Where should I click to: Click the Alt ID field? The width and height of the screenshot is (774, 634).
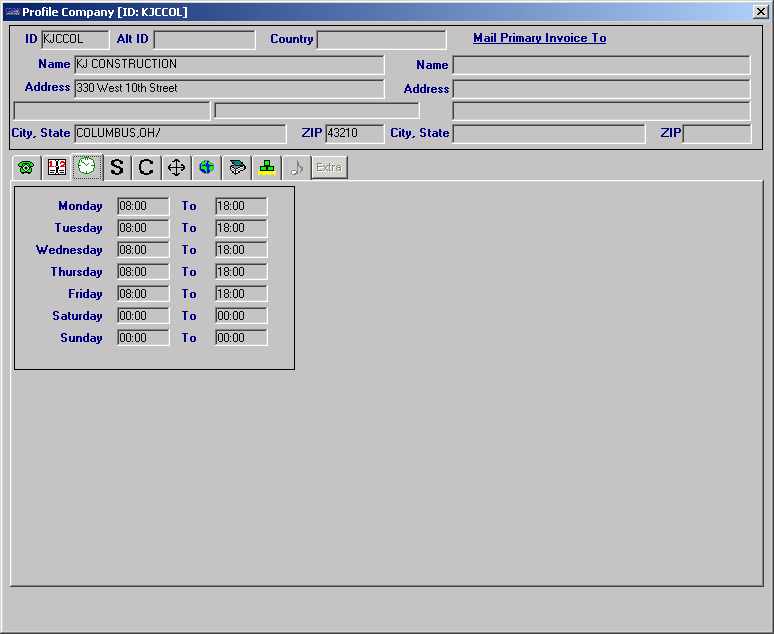(x=204, y=40)
